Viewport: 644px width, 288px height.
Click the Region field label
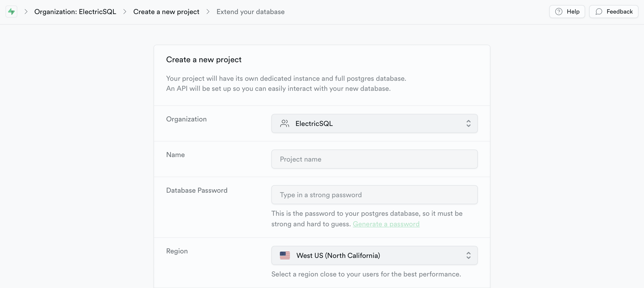(x=177, y=251)
